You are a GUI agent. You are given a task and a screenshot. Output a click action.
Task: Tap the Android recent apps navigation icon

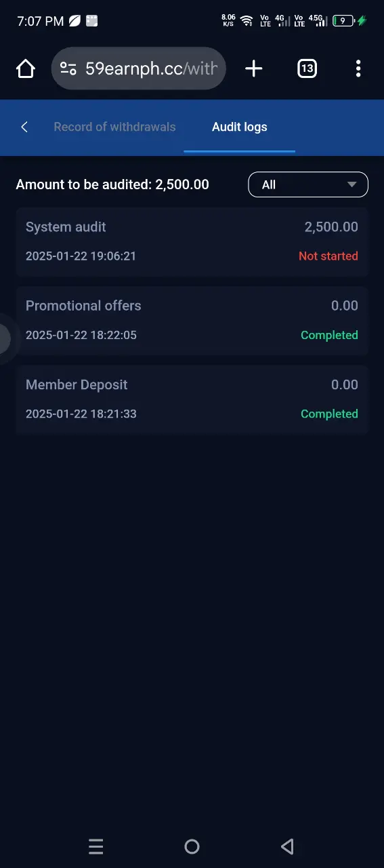point(96,846)
